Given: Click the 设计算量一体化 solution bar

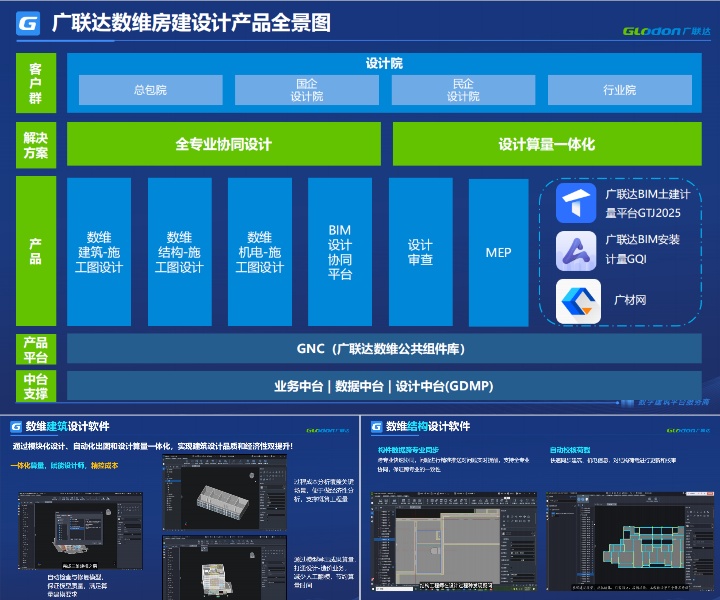Looking at the screenshot, I should (547, 144).
